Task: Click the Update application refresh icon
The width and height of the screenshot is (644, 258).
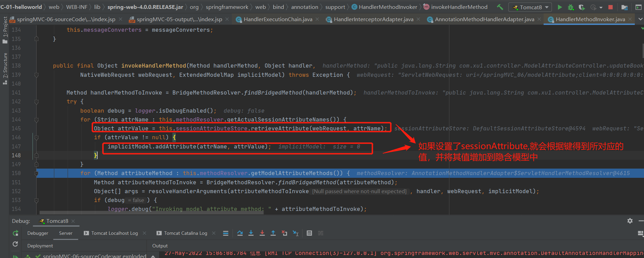Action: pyautogui.click(x=15, y=244)
